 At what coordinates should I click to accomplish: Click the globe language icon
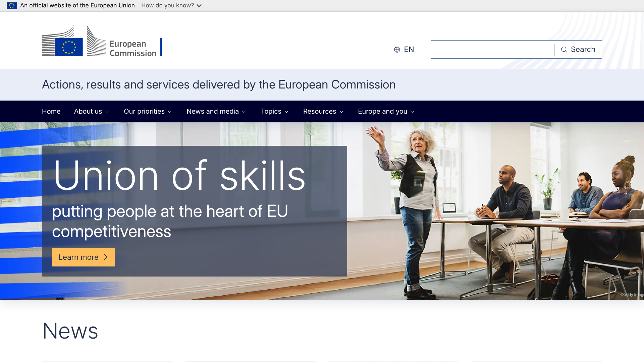(397, 50)
